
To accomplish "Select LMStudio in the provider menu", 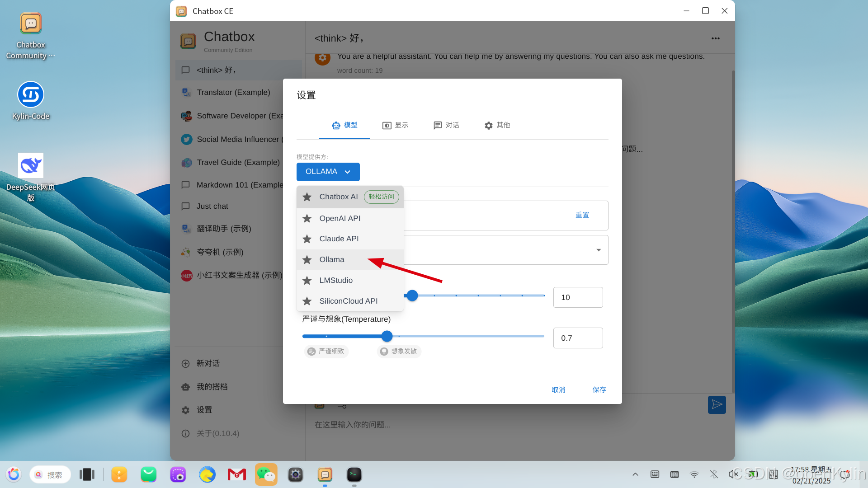I will tap(335, 280).
